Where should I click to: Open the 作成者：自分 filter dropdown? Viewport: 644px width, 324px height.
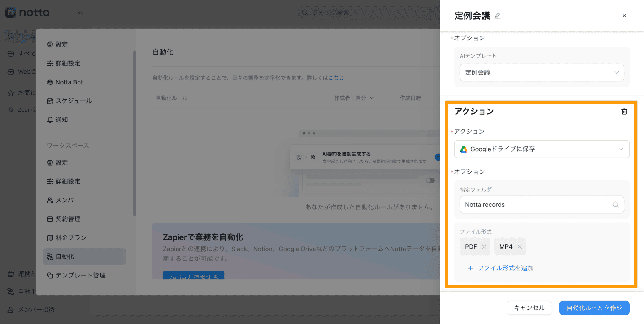(x=354, y=98)
